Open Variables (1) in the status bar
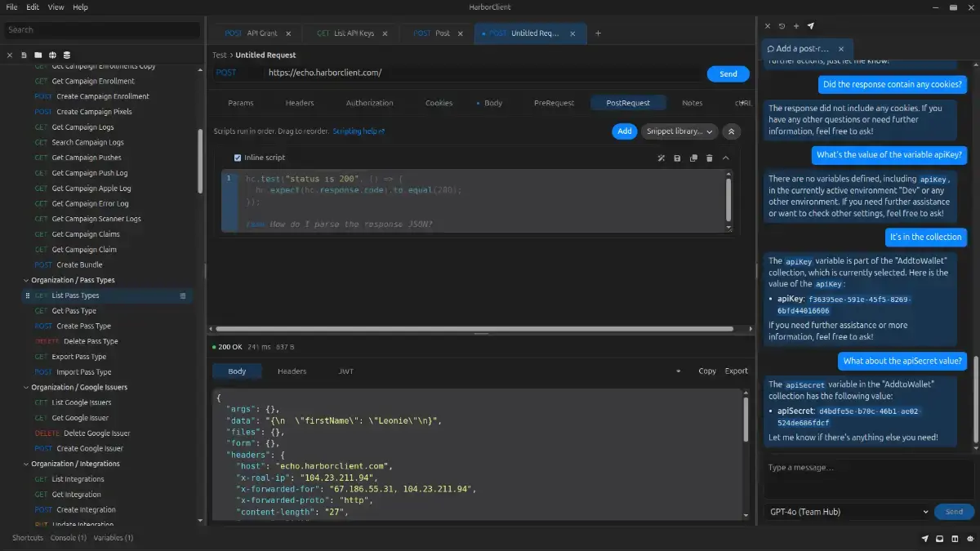 point(114,538)
